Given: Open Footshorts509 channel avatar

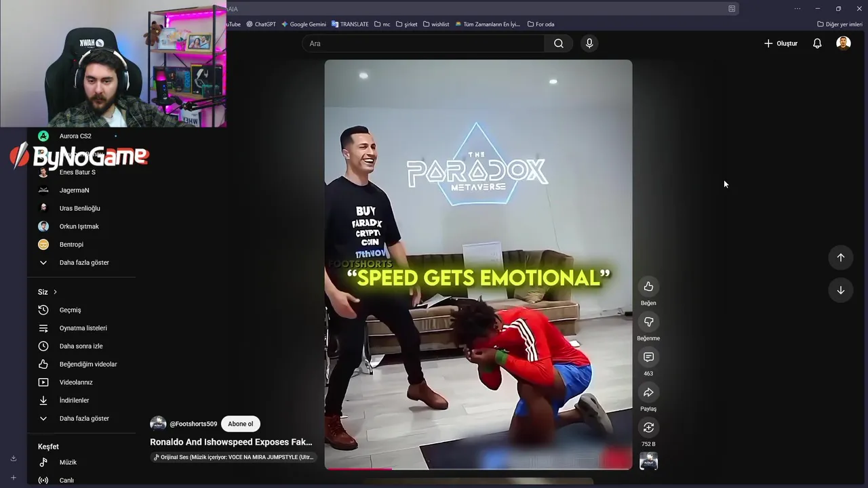Looking at the screenshot, I should pos(158,424).
